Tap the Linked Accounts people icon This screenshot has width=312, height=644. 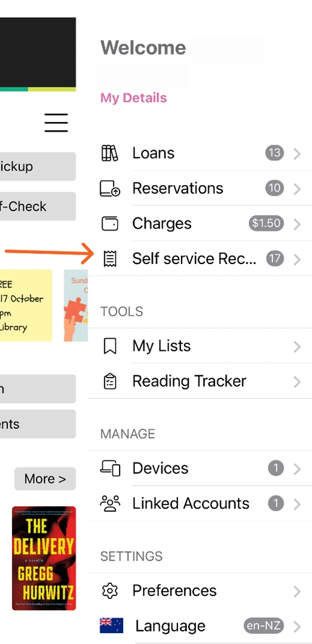point(110,504)
